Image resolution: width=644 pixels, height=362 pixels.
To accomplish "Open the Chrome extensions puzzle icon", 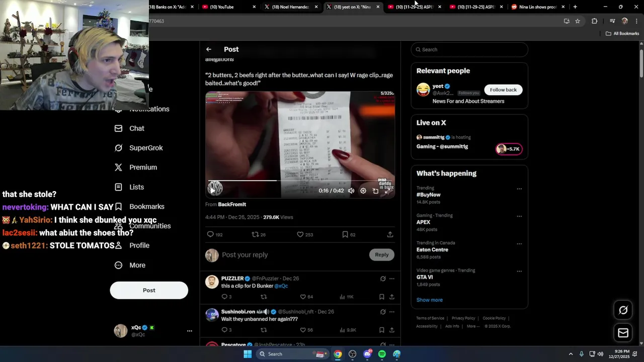I will pos(594,21).
